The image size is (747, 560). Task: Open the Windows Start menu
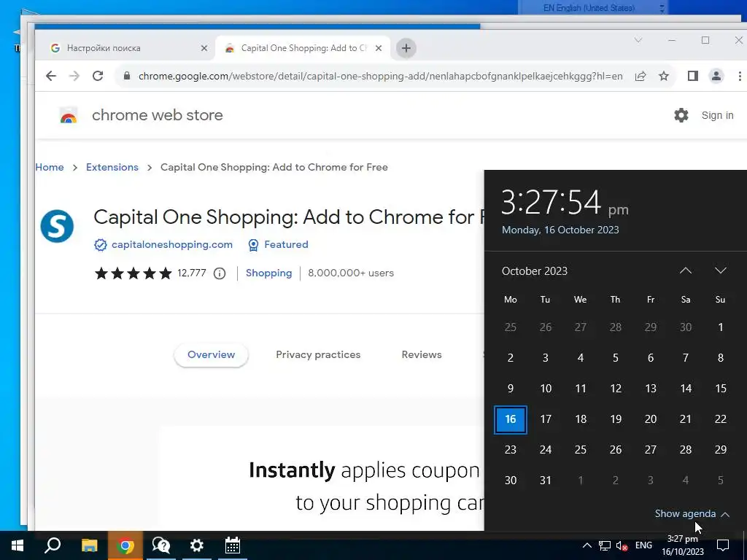18,545
